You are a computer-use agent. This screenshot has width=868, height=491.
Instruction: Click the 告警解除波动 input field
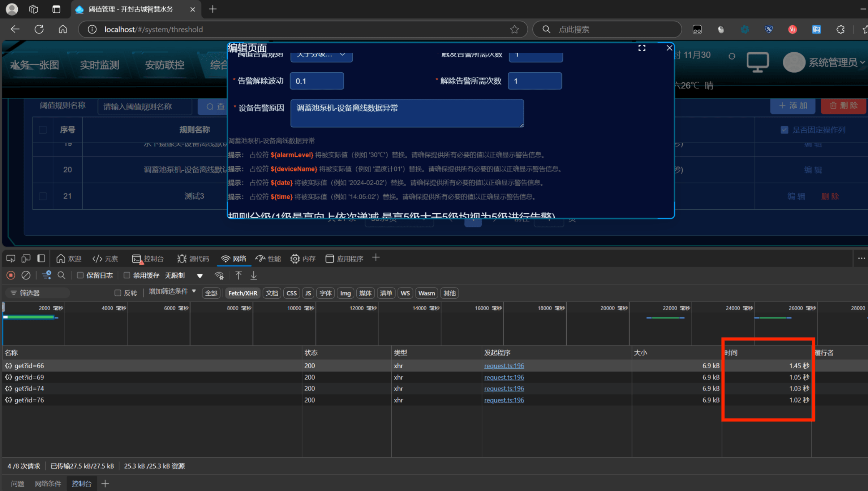tap(317, 81)
